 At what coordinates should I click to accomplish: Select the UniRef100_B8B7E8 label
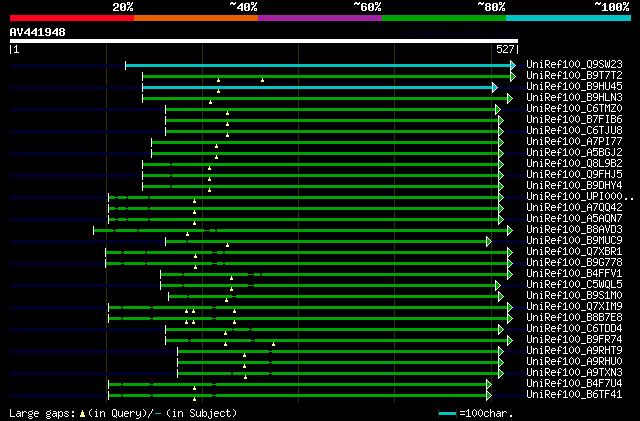(574, 318)
